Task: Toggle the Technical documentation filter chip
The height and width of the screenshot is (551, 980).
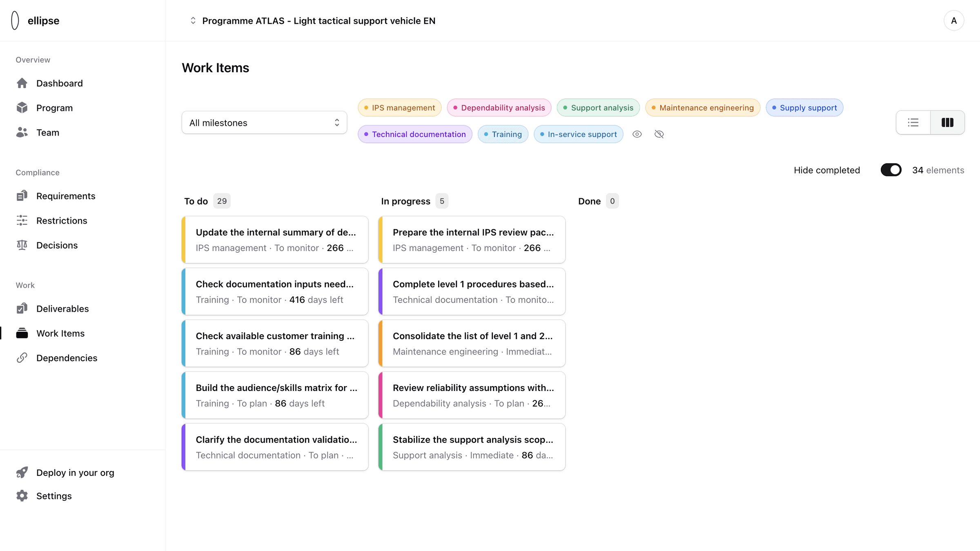Action: (x=415, y=134)
